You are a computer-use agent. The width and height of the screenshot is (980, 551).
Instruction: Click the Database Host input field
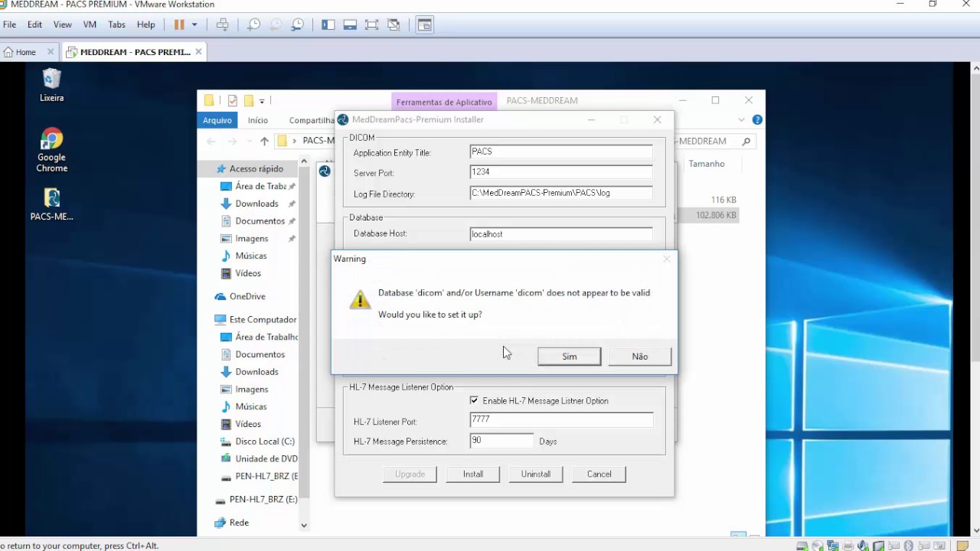point(561,234)
